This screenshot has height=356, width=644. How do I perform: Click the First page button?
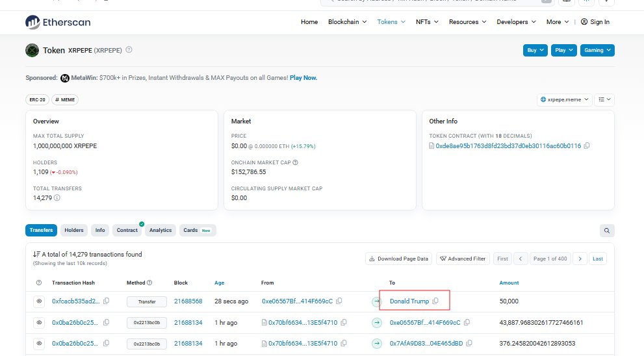point(503,259)
